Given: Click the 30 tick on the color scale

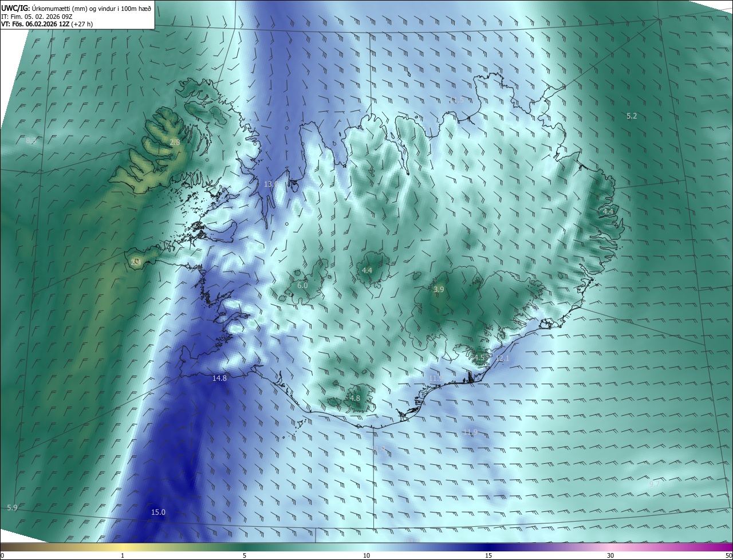Looking at the screenshot, I should [610, 555].
